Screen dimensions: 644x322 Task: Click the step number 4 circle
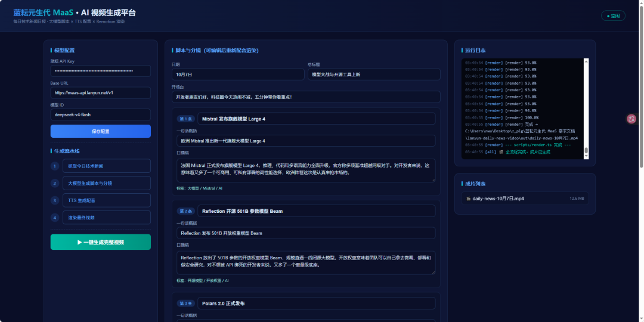[55, 218]
